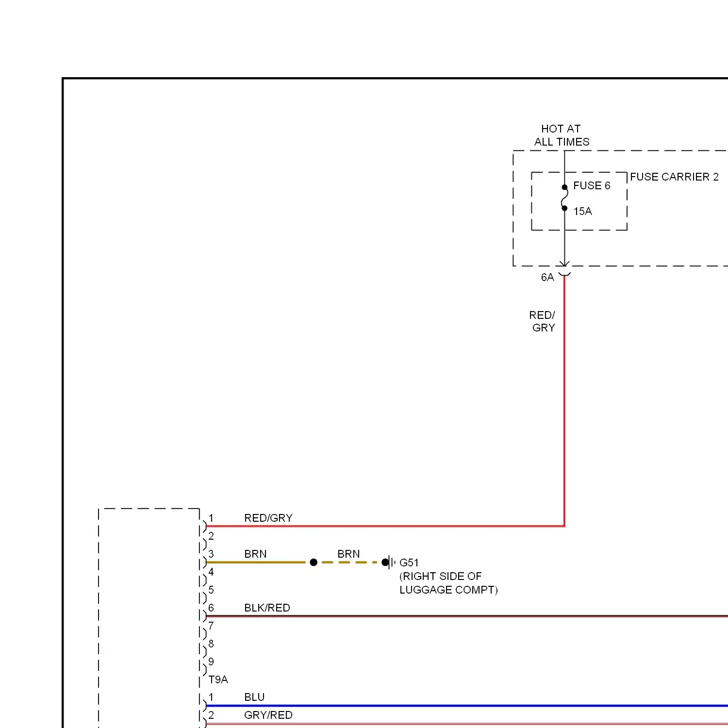
Task: Click the FUSE 6 label
Action: (x=592, y=186)
